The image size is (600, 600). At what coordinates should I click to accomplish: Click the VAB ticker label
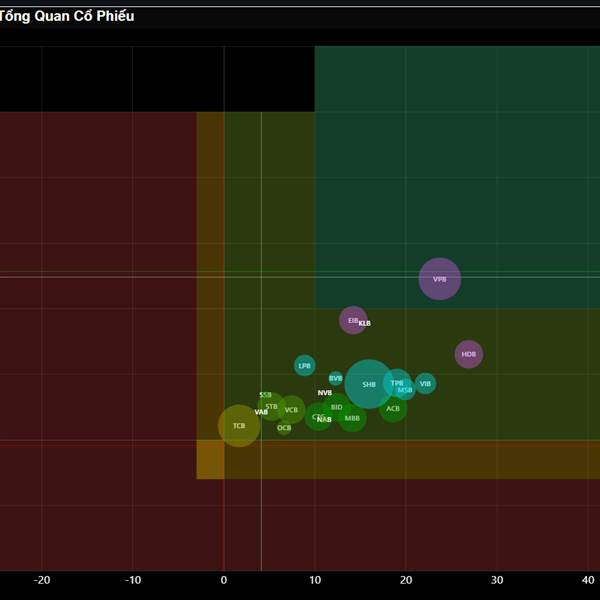[x=261, y=412]
